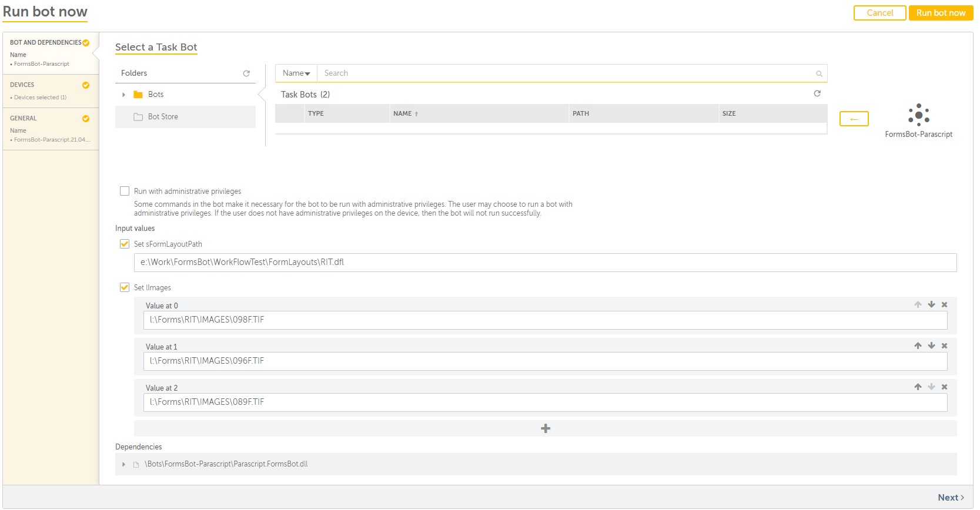Uncheck Set sFormLayoutPath
The image size is (980, 510).
(x=125, y=244)
